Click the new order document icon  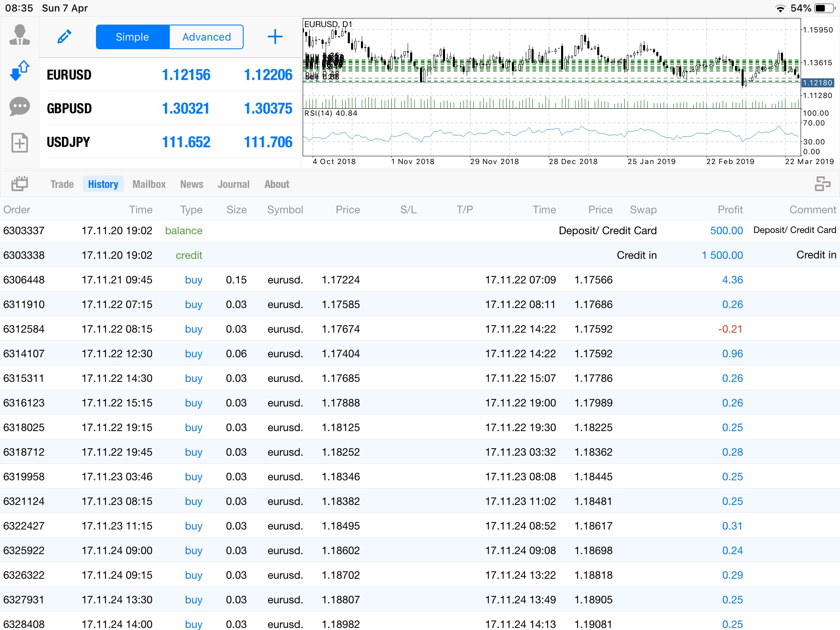click(19, 143)
